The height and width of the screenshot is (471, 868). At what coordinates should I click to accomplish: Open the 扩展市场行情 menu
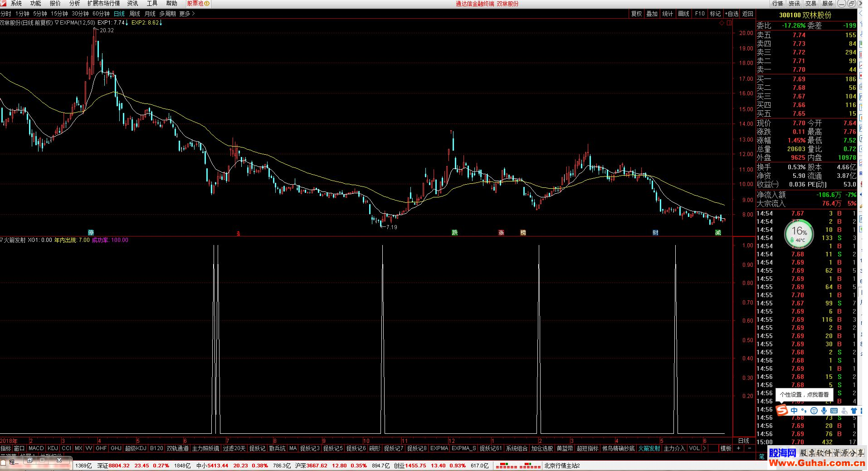pyautogui.click(x=103, y=4)
